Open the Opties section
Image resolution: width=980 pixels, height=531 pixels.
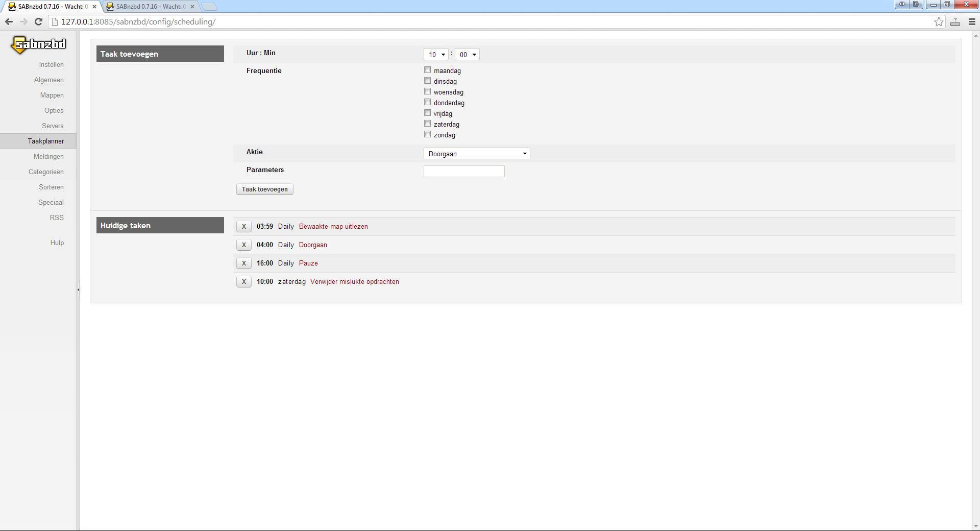[54, 110]
